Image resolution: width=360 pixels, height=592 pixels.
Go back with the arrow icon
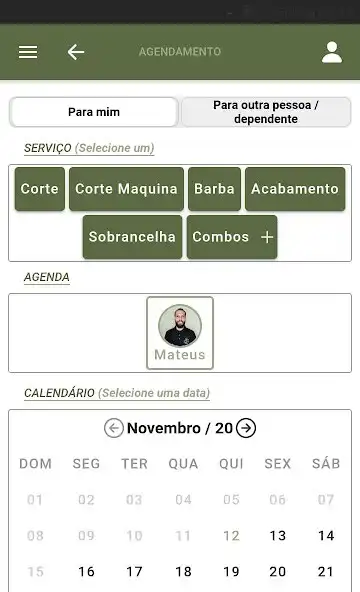[x=75, y=52]
